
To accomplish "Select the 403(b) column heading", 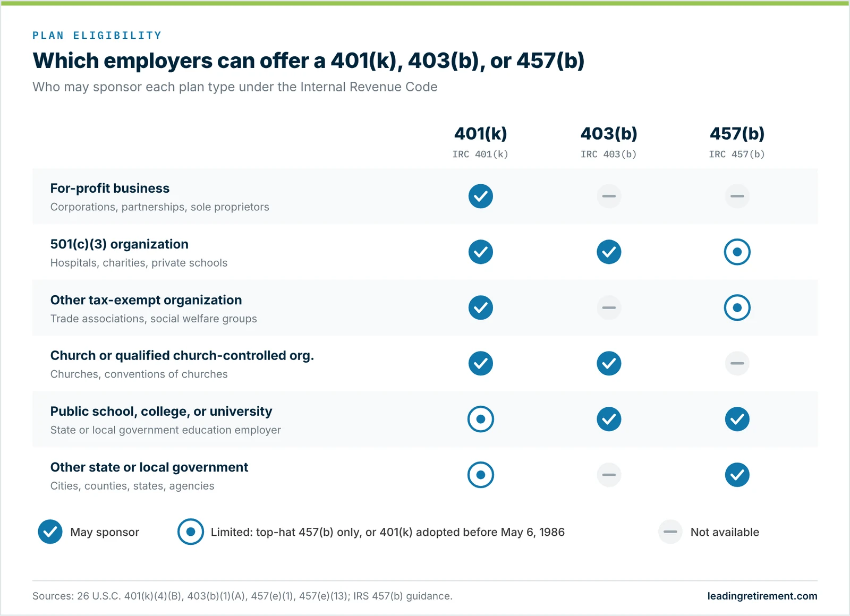I will coord(609,134).
